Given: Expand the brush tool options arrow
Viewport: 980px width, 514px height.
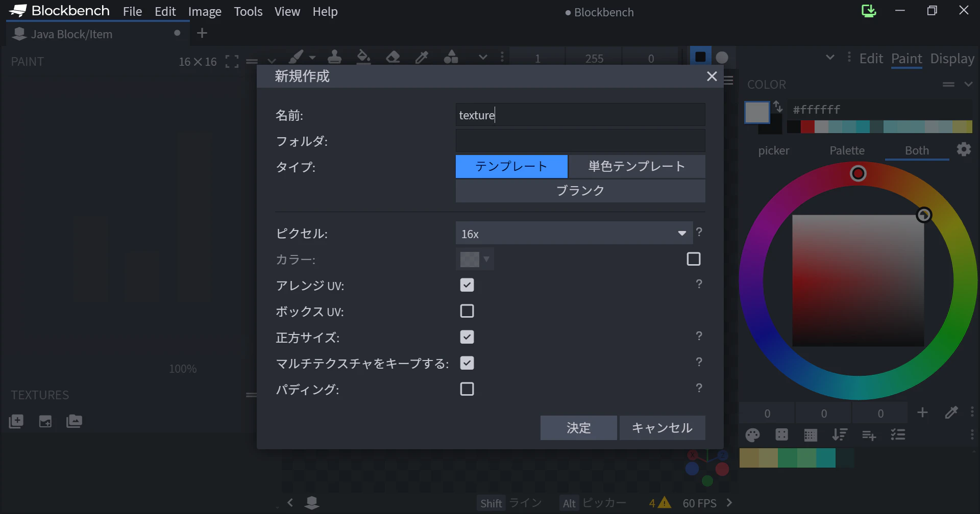Looking at the screenshot, I should click(312, 58).
